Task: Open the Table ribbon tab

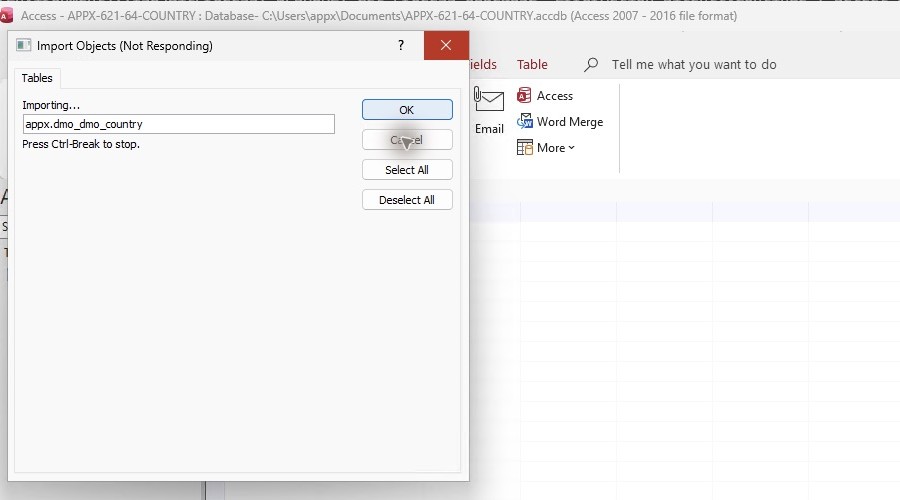Action: [x=532, y=64]
